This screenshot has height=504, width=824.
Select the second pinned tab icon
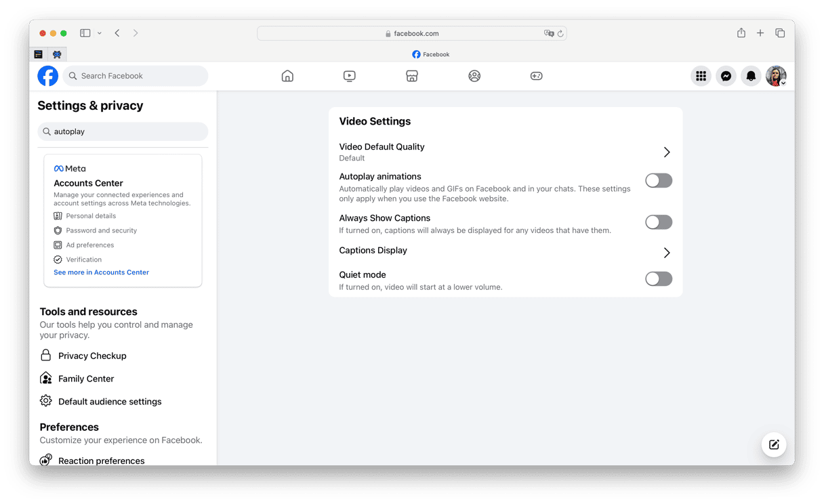(57, 54)
